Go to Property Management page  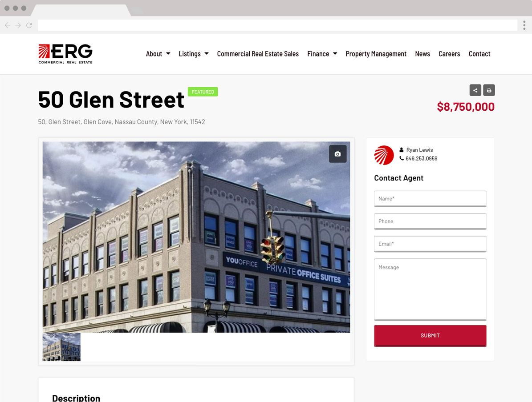click(x=376, y=54)
